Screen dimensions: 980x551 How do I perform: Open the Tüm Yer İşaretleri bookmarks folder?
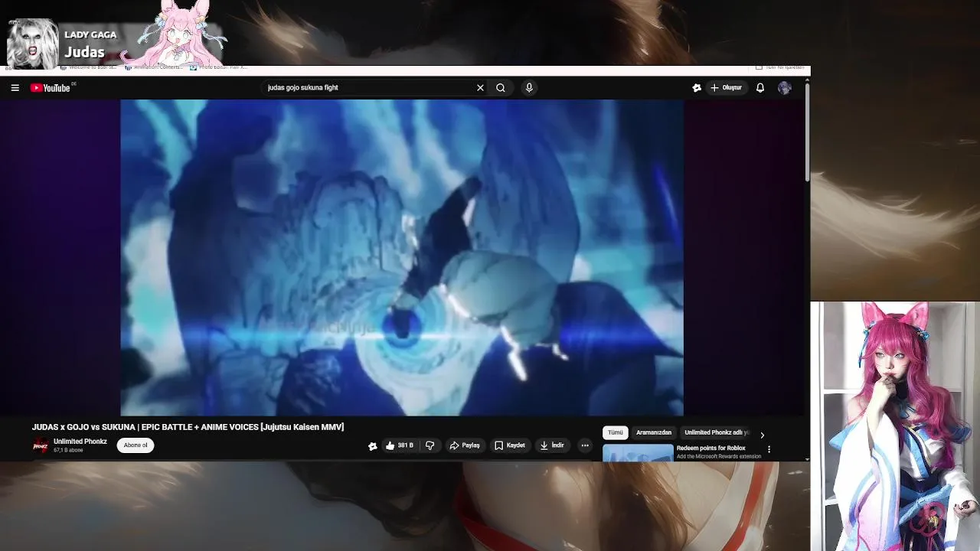[781, 67]
